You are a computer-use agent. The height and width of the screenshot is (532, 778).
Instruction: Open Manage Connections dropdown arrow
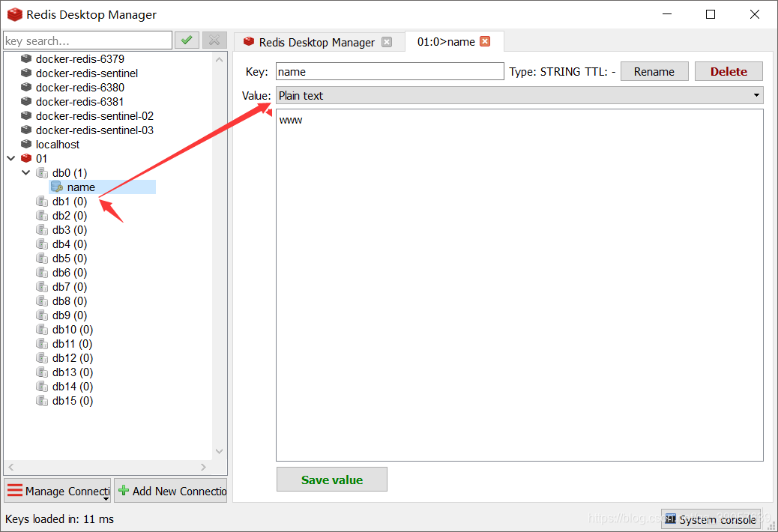coord(106,498)
